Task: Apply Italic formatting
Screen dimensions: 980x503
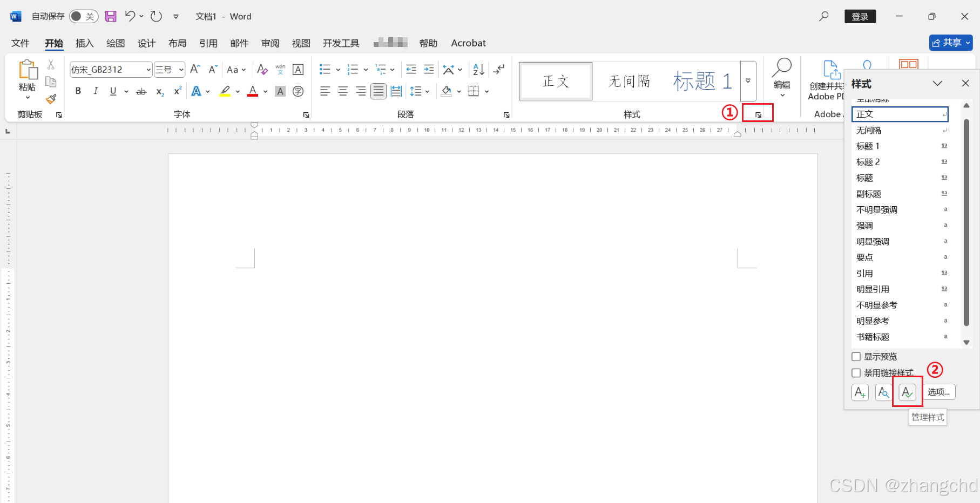Action: (96, 91)
